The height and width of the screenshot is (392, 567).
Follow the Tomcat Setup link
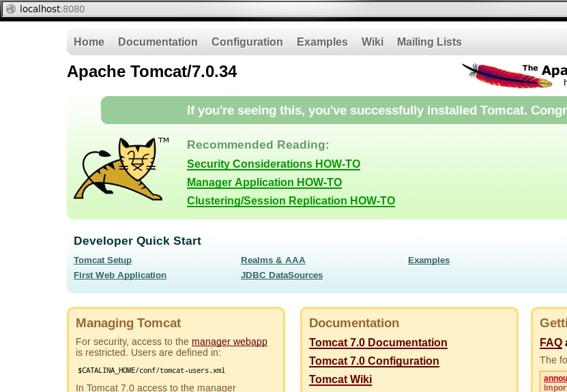(x=103, y=260)
